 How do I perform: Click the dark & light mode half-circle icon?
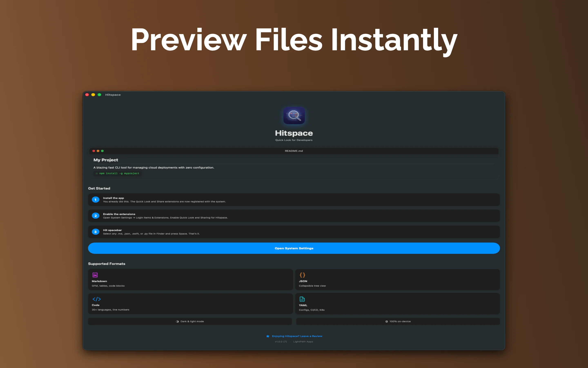(177, 322)
